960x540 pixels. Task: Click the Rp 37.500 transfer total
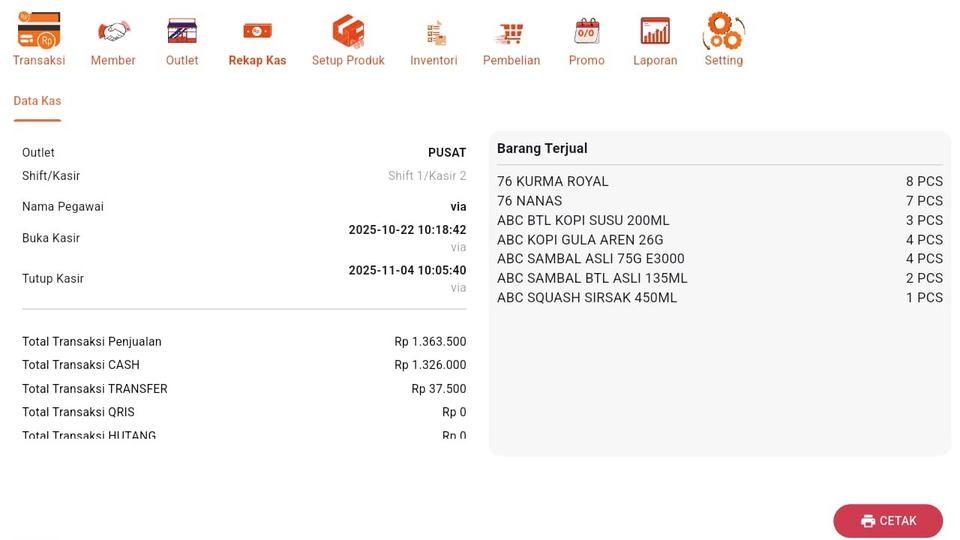(438, 389)
